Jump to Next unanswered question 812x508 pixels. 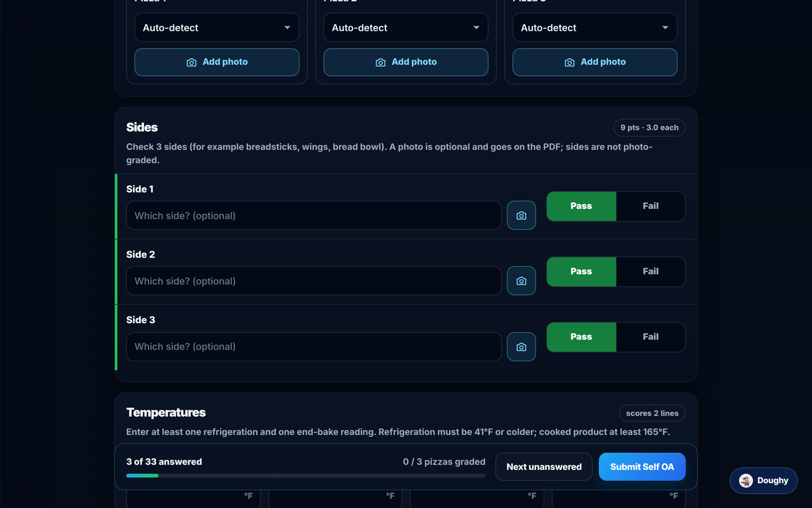tap(544, 467)
